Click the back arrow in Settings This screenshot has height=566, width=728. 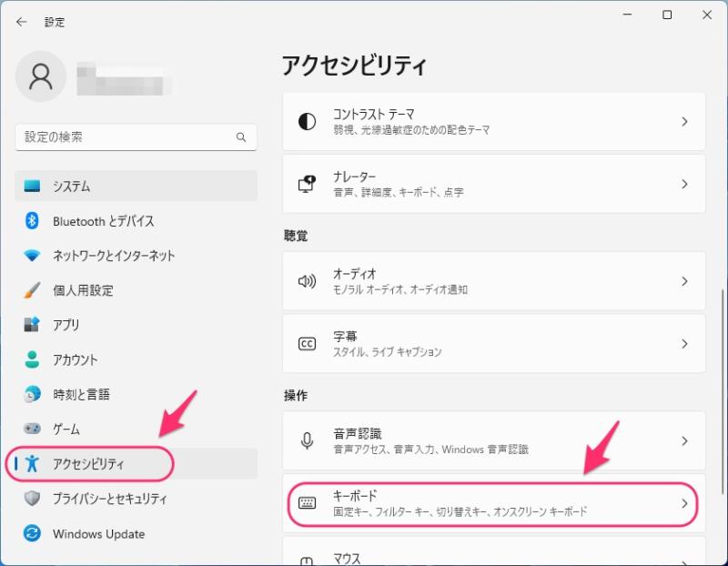click(21, 22)
